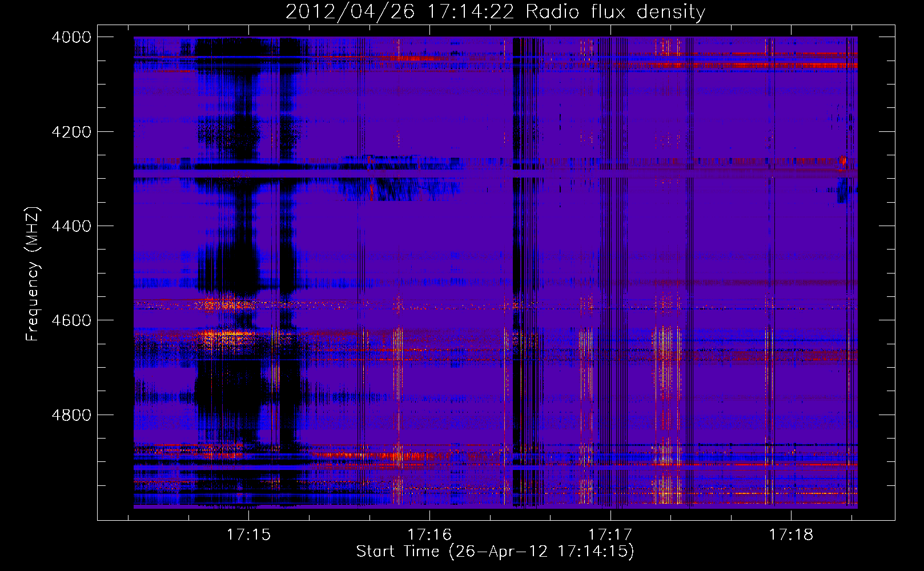Click the 4200 frequency tick label

click(71, 132)
